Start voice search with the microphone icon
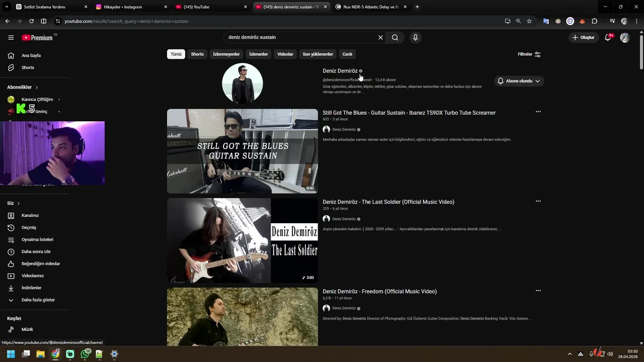Image resolution: width=644 pixels, height=362 pixels. [415, 37]
